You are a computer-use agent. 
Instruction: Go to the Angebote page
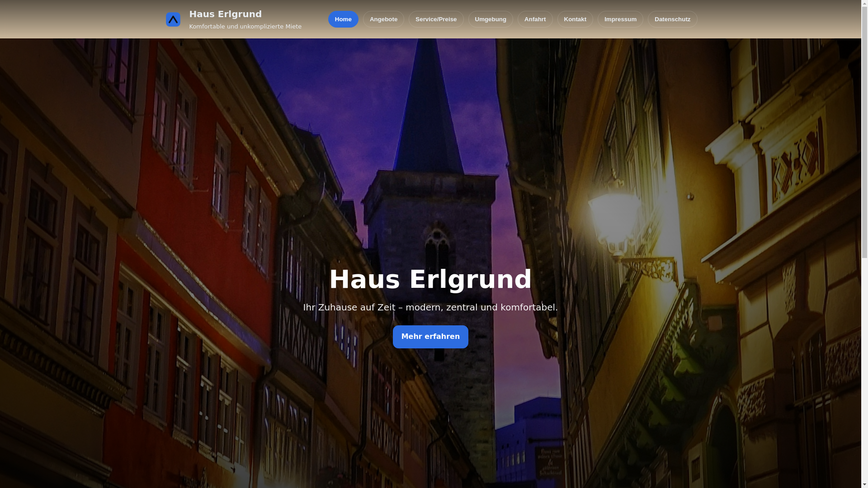[x=383, y=19]
